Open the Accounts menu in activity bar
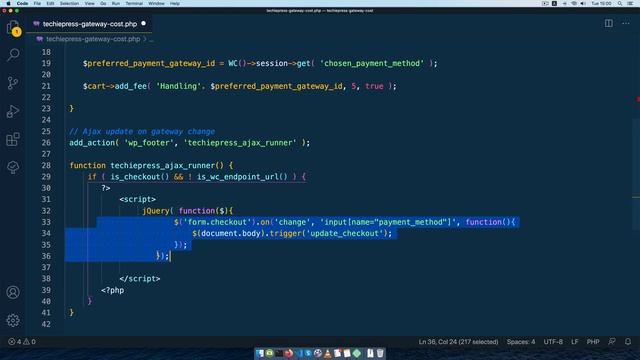Viewport: 640px width, 360px height. click(13, 292)
